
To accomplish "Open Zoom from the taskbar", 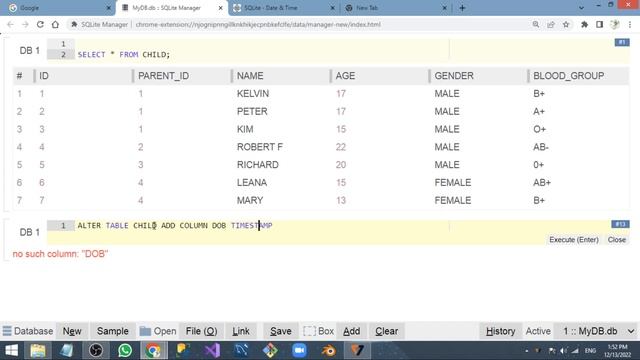I will tap(299, 351).
